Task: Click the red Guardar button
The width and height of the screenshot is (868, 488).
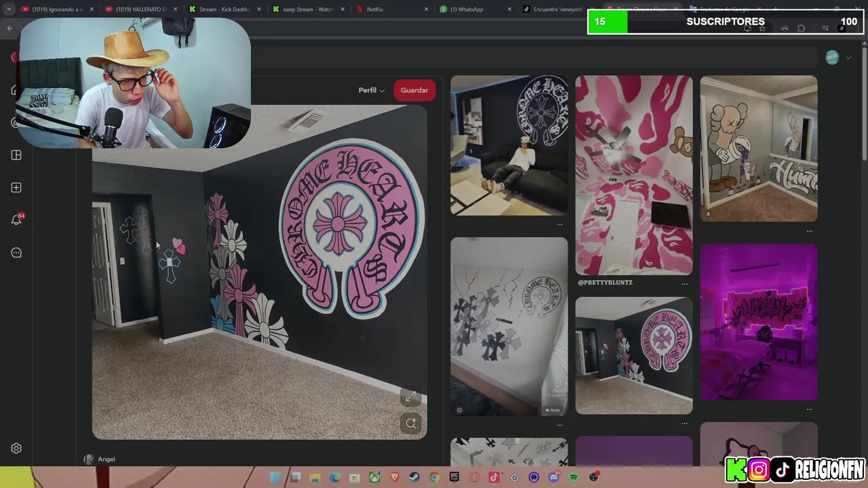Action: pos(414,90)
